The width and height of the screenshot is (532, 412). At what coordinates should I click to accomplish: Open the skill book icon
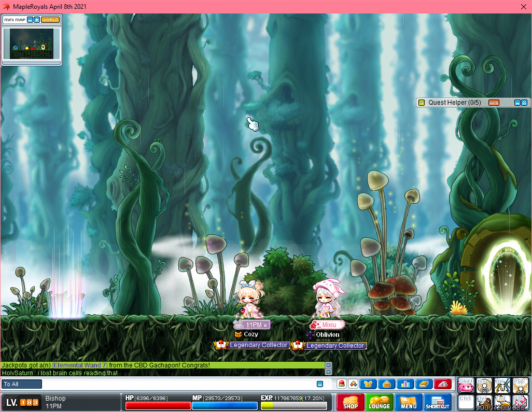(x=424, y=384)
